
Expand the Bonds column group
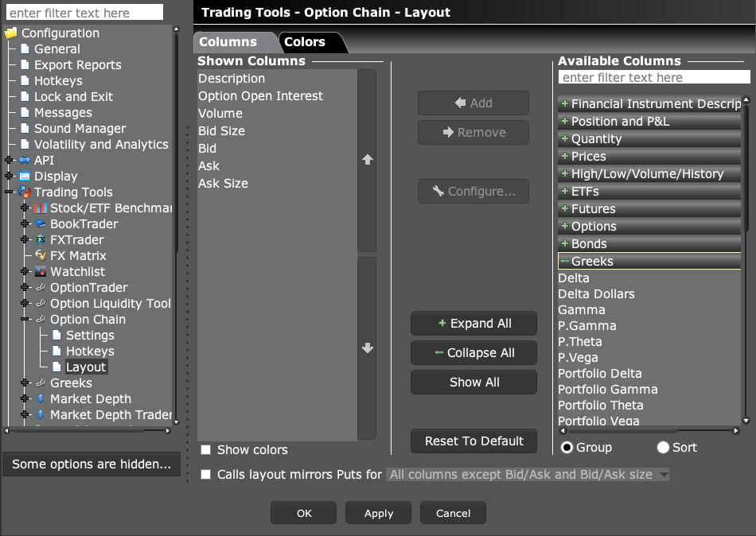pyautogui.click(x=565, y=243)
